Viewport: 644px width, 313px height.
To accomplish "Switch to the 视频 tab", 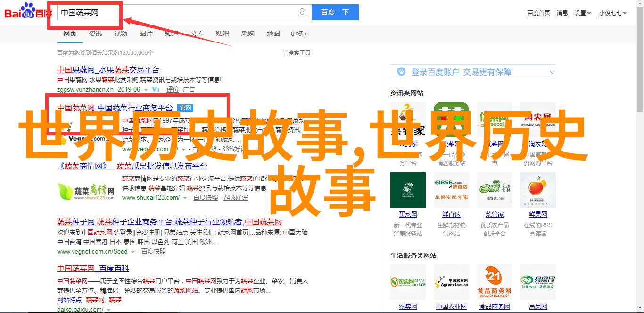I will 121,34.
